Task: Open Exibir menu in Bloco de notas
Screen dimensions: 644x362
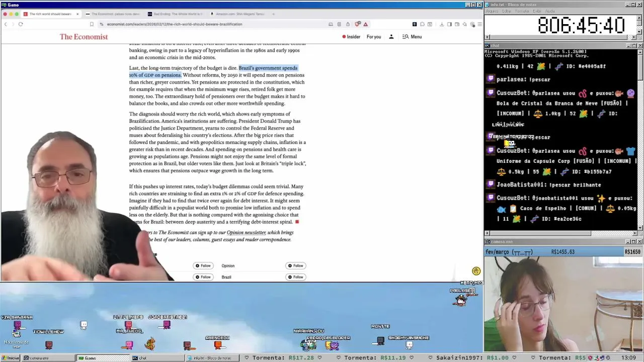Action: click(x=537, y=11)
